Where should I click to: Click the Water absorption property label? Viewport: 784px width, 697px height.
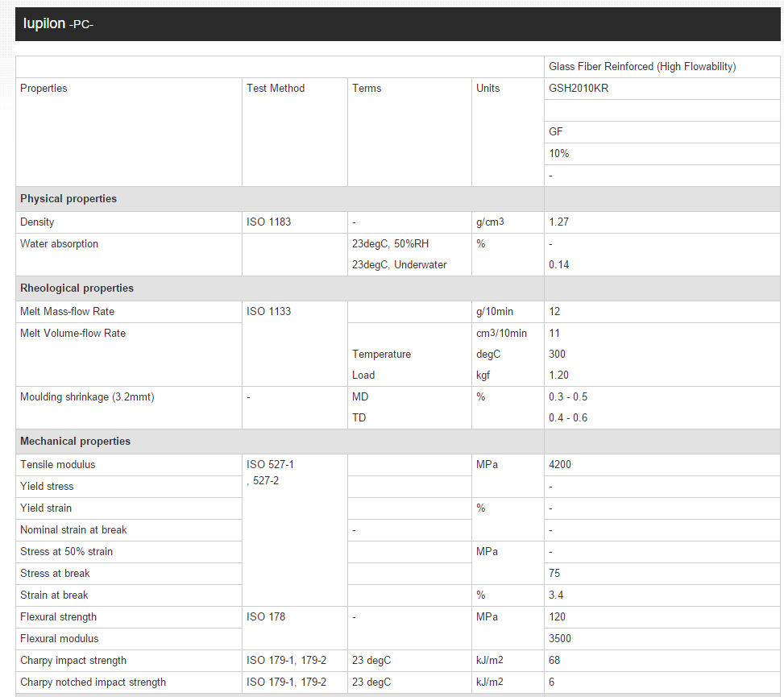click(x=59, y=243)
